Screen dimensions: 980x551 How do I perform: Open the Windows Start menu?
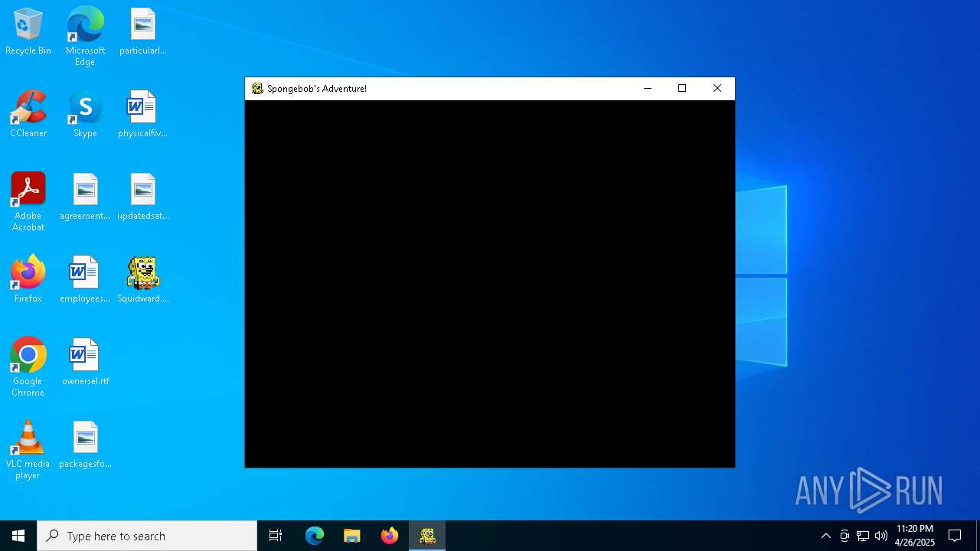coord(18,536)
